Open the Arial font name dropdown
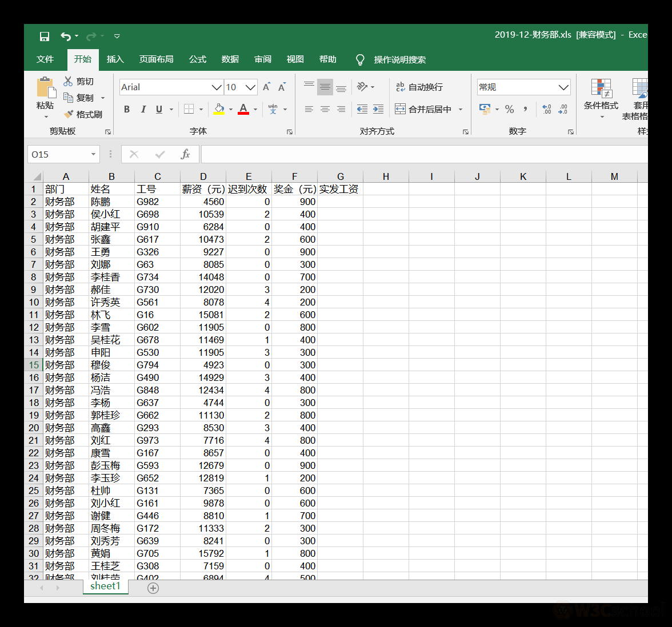The height and width of the screenshot is (627, 672). coord(217,87)
